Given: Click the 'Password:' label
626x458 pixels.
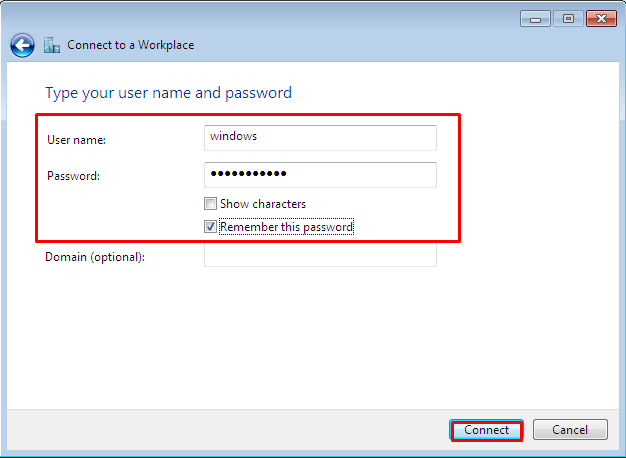Looking at the screenshot, I should 74,176.
